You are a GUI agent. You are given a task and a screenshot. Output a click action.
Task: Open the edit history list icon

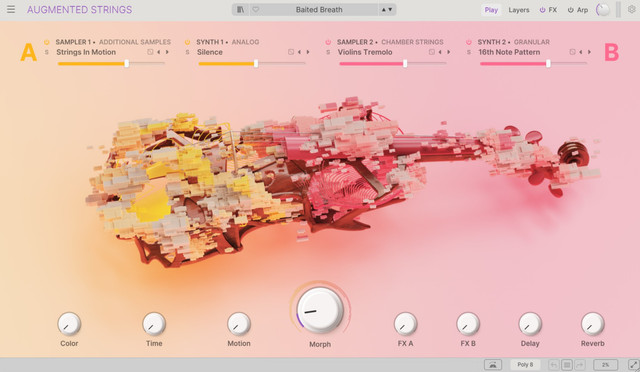567,365
